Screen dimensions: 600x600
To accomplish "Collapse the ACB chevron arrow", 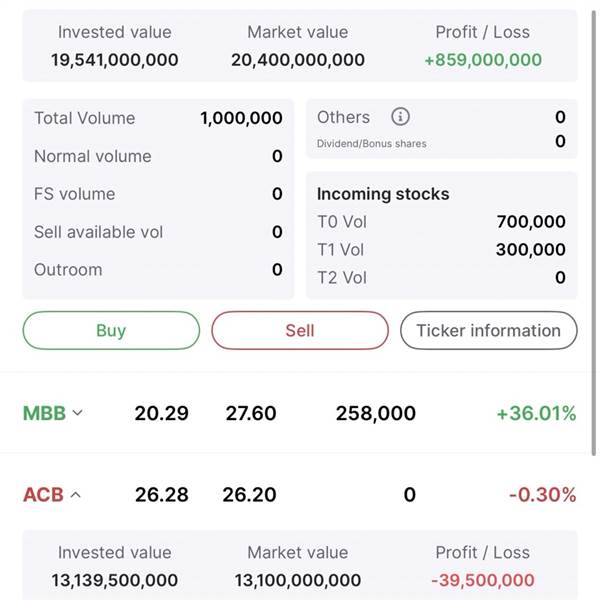I will point(76,495).
